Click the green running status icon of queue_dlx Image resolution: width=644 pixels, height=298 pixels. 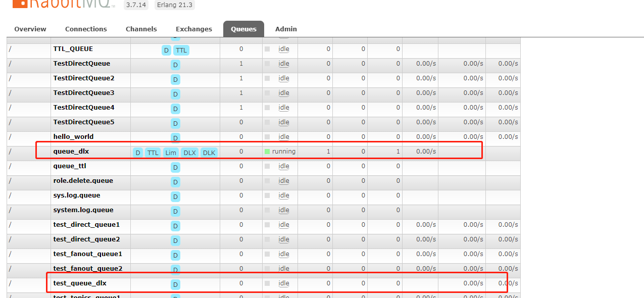click(267, 152)
